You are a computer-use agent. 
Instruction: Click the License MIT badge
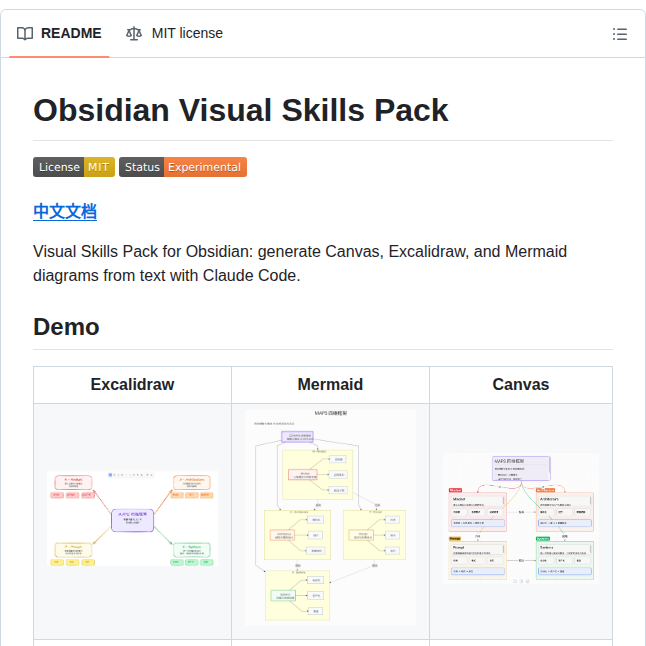point(74,167)
